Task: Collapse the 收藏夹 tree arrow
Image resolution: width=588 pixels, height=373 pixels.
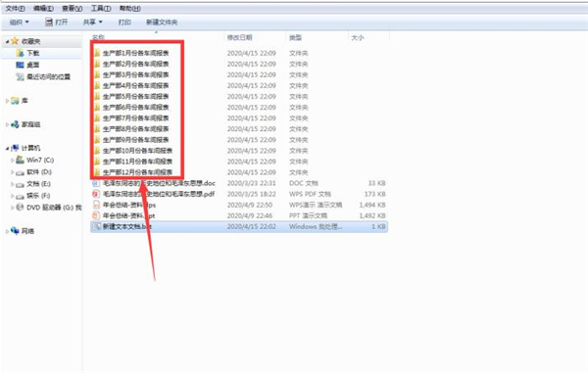Action: (x=7, y=41)
